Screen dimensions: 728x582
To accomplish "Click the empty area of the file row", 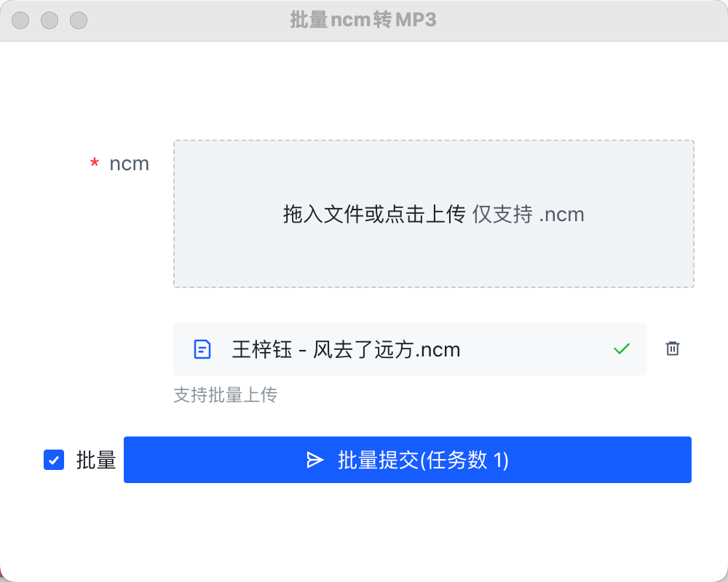I will click(534, 349).
